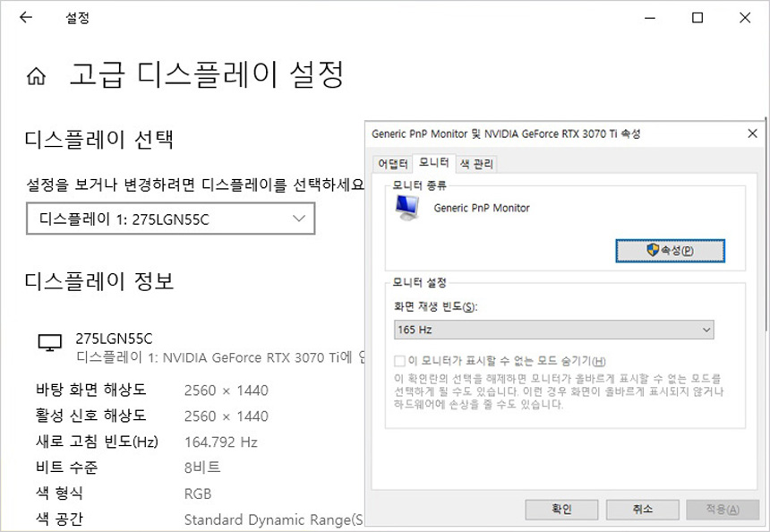Expand the 화면 재생 빈도 165 Hz dropdown
This screenshot has width=770, height=532.
coord(554,330)
